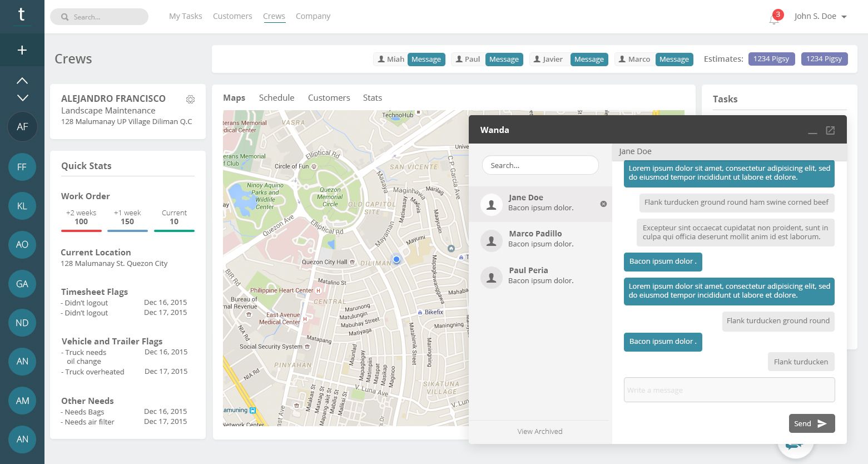Click the 't' logo in the sidebar
The width and height of the screenshot is (868, 464).
click(22, 14)
